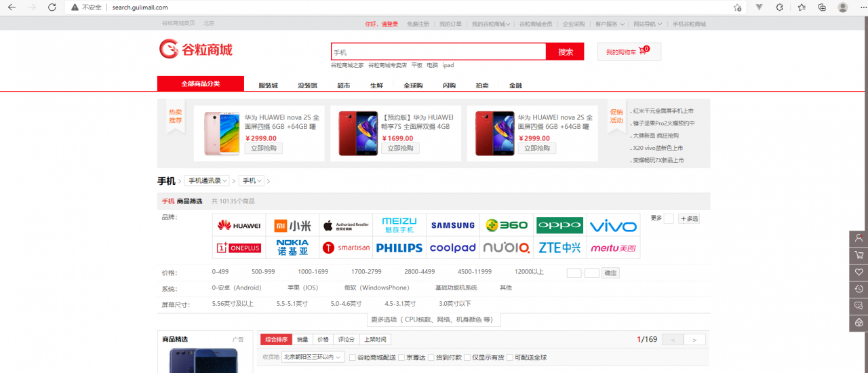Open the 手机通讯录 breadcrumb dropdown
The width and height of the screenshot is (868, 373).
[208, 181]
